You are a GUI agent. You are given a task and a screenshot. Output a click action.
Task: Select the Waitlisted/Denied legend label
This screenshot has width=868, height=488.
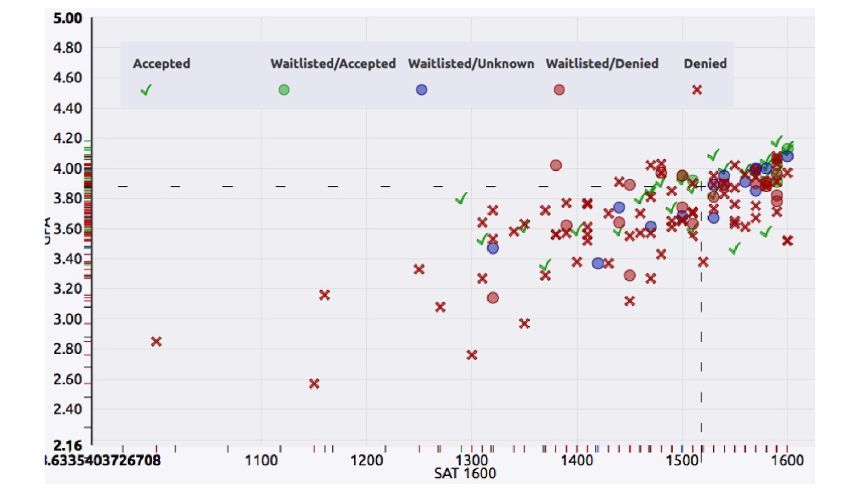[602, 63]
